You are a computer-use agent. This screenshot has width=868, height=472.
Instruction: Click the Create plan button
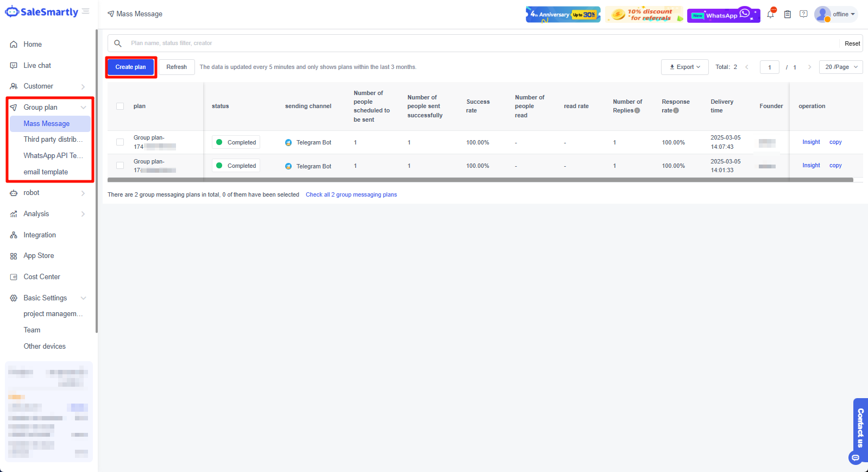[x=130, y=67]
